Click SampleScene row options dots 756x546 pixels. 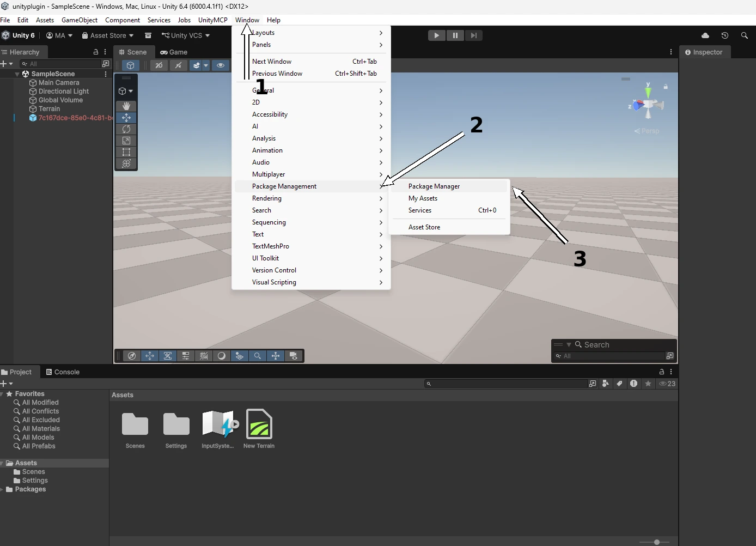click(x=106, y=74)
